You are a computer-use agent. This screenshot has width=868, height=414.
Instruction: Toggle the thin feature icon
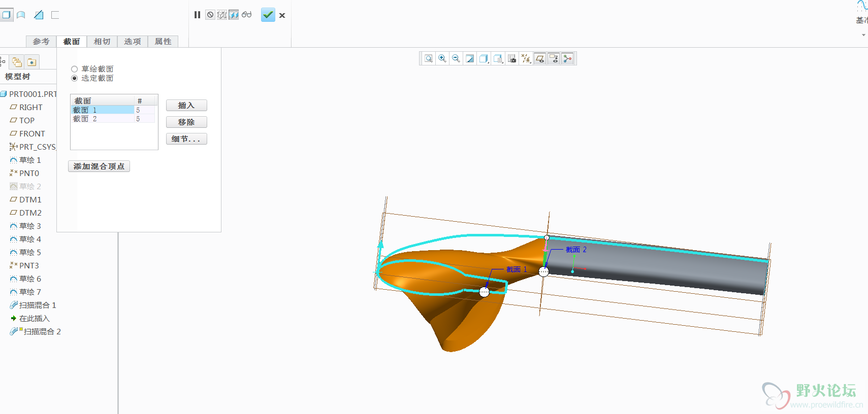pos(55,15)
